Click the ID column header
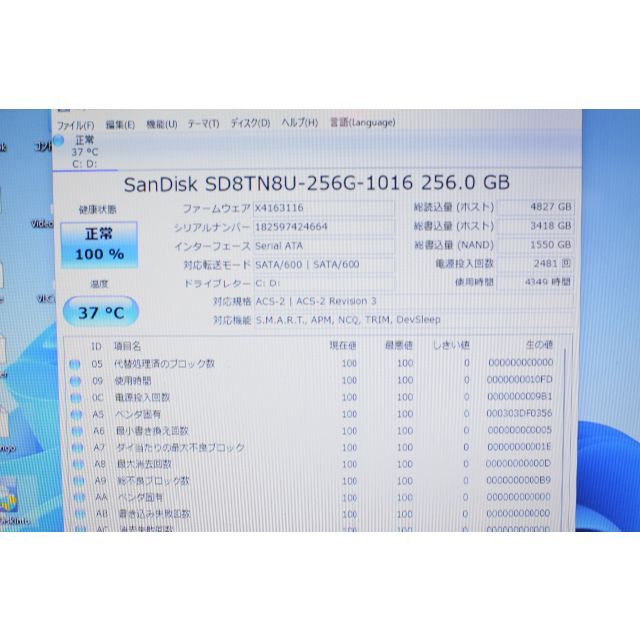The width and height of the screenshot is (640, 640). click(96, 347)
